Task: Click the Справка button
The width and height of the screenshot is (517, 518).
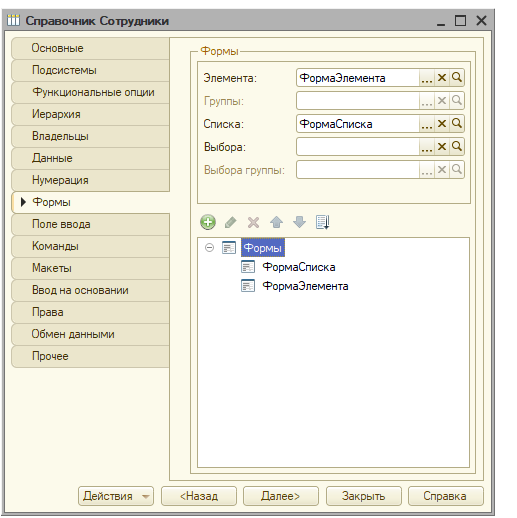Action: pyautogui.click(x=445, y=496)
